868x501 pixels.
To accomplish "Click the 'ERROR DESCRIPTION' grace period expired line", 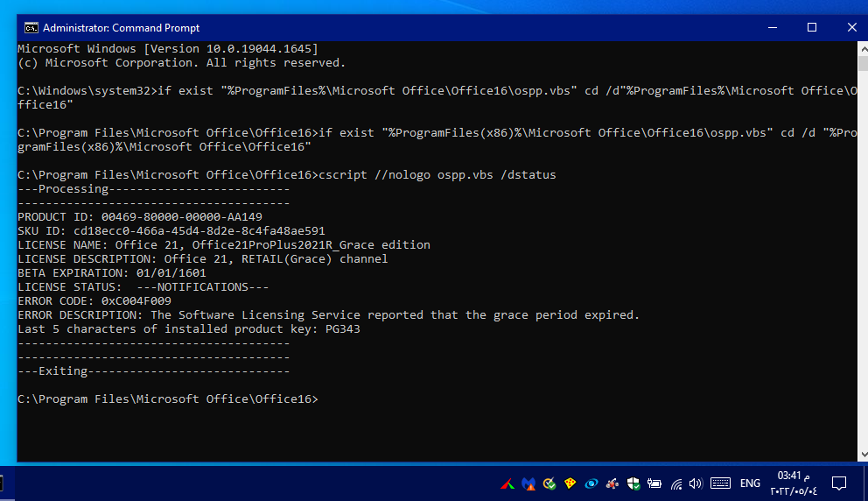I will 329,314.
